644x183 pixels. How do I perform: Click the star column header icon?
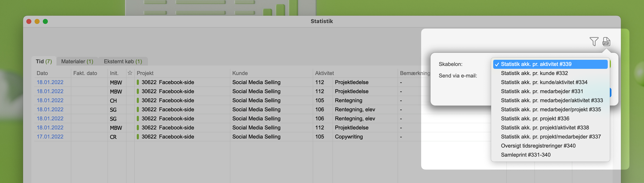click(x=130, y=73)
